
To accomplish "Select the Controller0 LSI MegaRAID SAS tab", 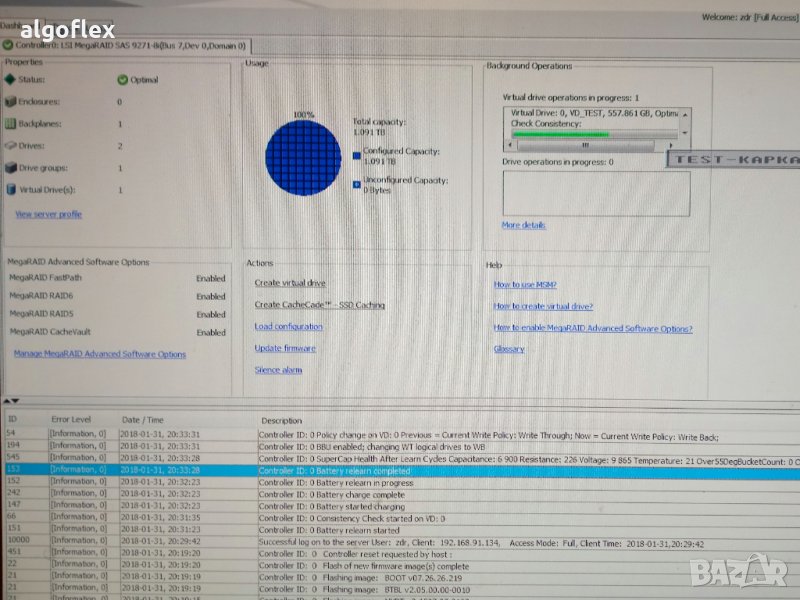I will [x=128, y=45].
